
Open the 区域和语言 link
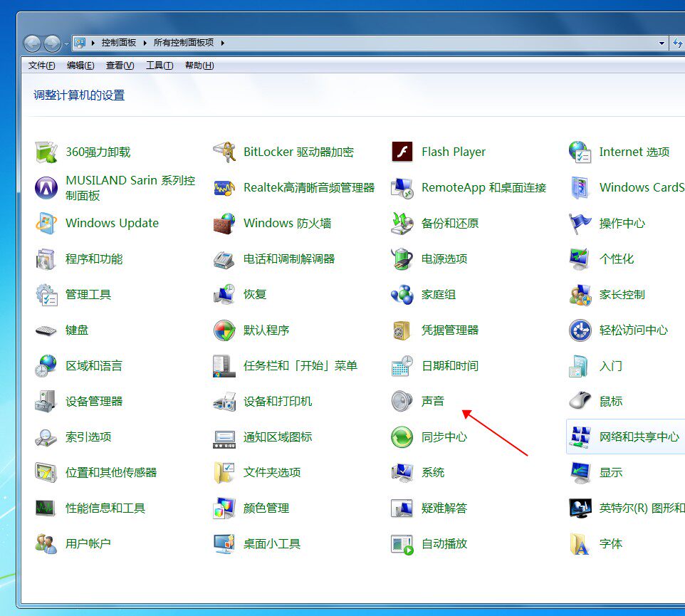pyautogui.click(x=94, y=365)
